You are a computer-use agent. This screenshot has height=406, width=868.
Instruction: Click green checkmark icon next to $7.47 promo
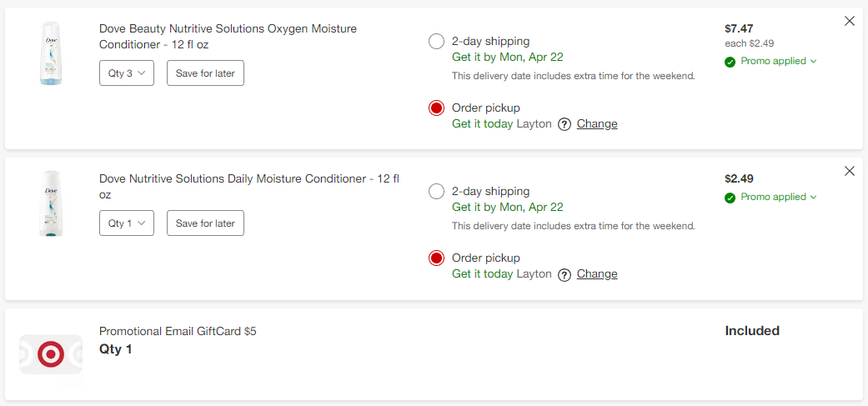(x=730, y=62)
